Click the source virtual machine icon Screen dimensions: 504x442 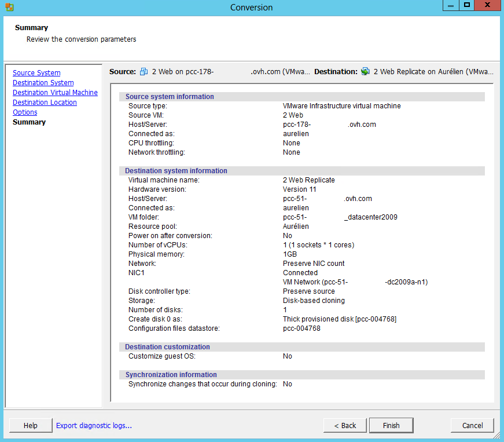144,72
